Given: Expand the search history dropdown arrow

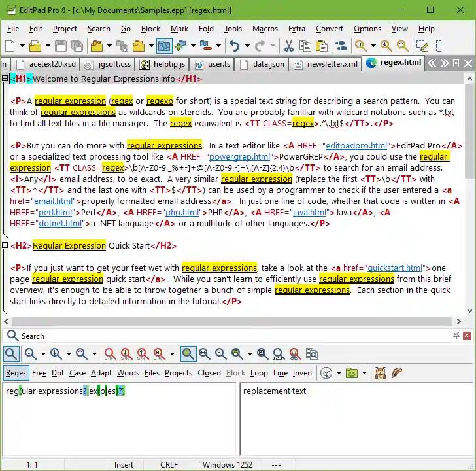Looking at the screenshot, I should point(339,373).
